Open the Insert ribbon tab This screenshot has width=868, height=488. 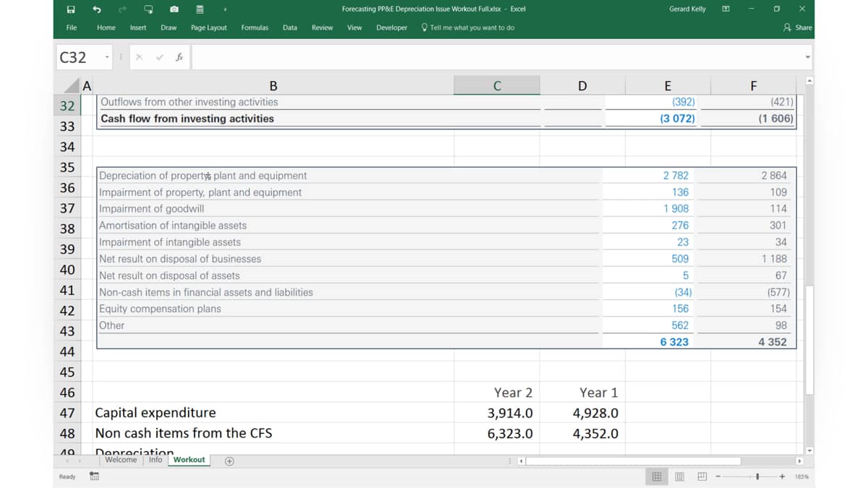138,27
